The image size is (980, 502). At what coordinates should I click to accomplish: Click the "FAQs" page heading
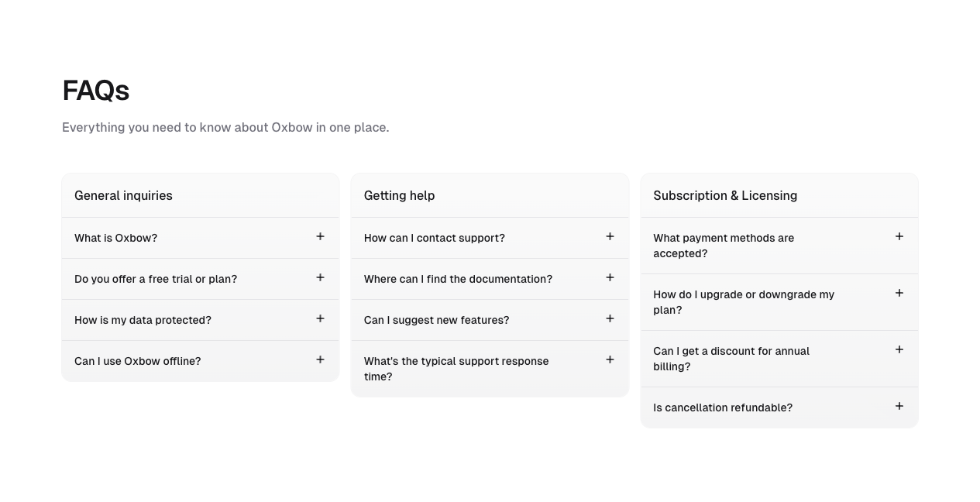tap(95, 91)
